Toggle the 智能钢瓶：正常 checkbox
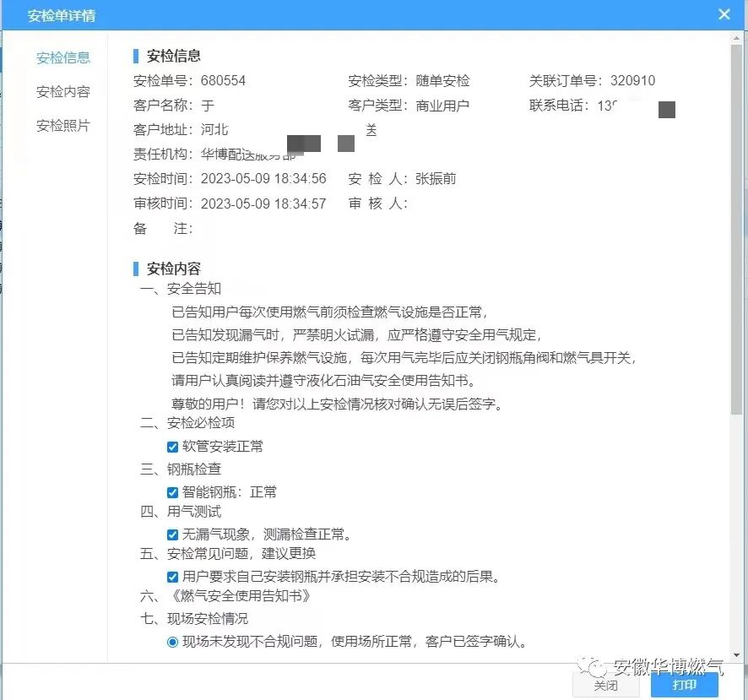This screenshot has height=700, width=748. click(172, 491)
